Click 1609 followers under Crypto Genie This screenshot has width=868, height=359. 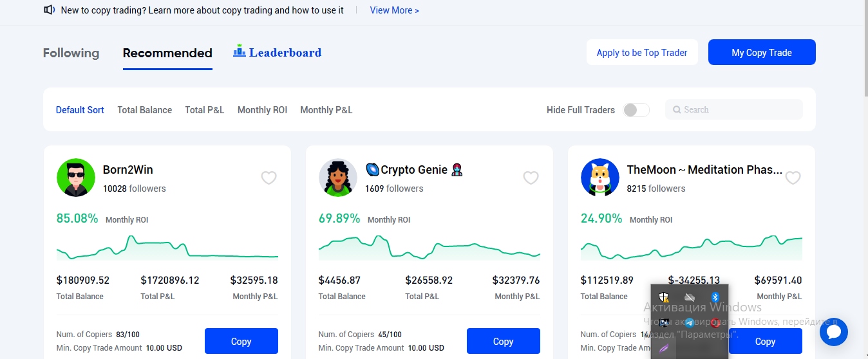[x=394, y=189]
